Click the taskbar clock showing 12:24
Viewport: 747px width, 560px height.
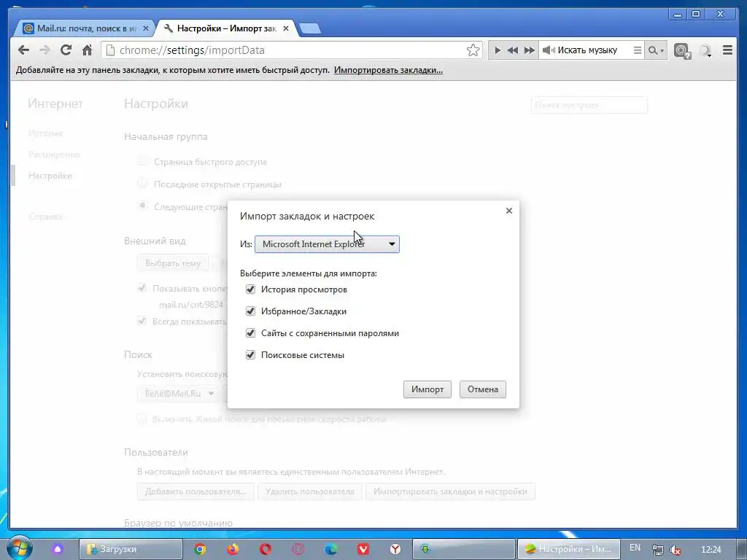coord(711,550)
